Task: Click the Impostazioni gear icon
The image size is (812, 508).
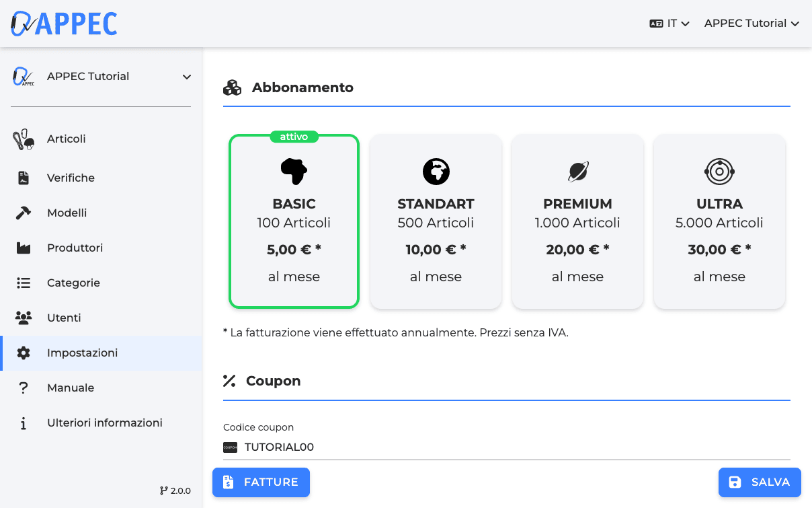Action: point(24,353)
